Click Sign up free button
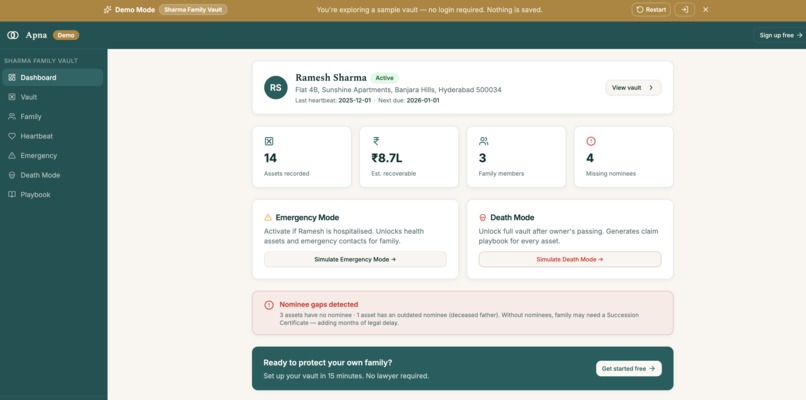Viewport: 806px width, 400px height. [780, 35]
